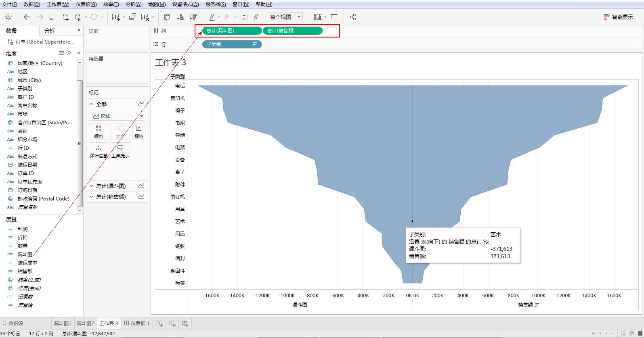644x338 pixels.
Task: Click the undo back arrow
Action: pos(27,17)
